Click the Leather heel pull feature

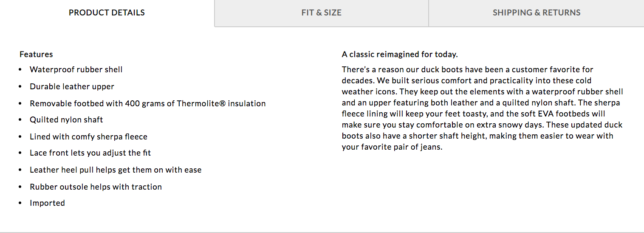[x=116, y=170]
